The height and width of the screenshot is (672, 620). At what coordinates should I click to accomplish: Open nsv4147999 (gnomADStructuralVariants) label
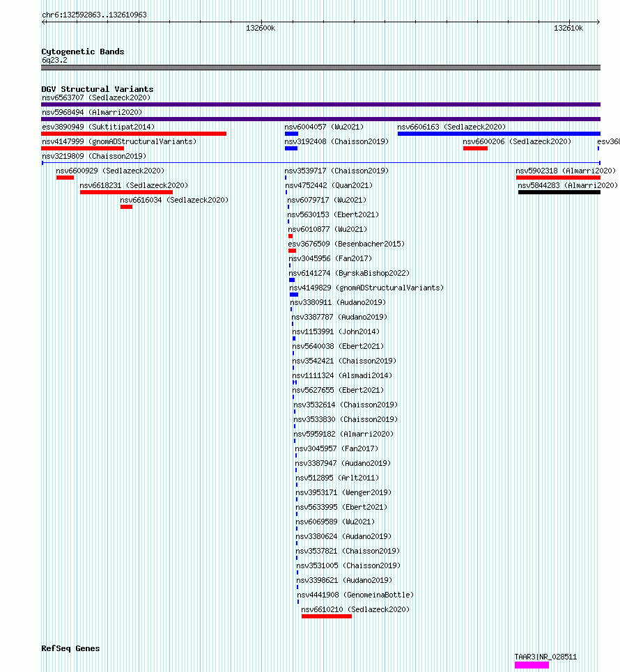(119, 141)
